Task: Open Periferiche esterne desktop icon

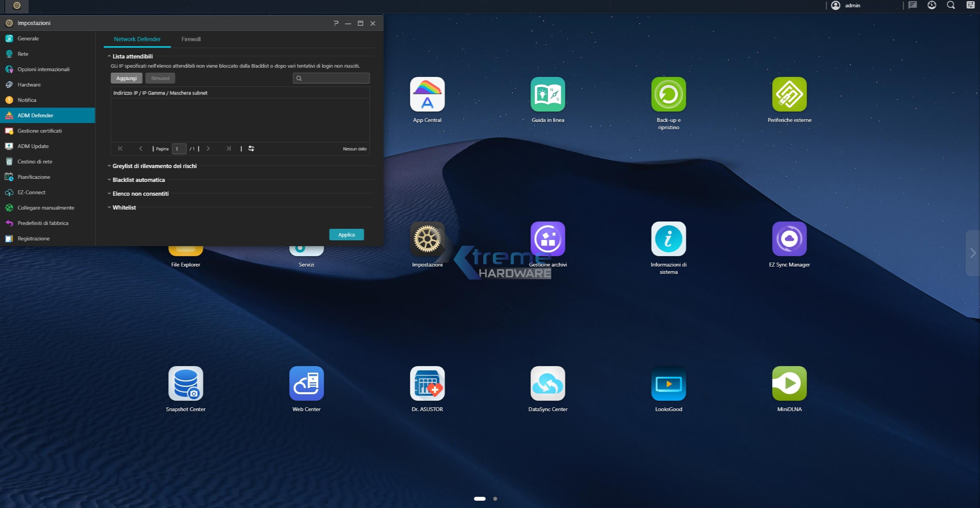Action: click(x=789, y=95)
